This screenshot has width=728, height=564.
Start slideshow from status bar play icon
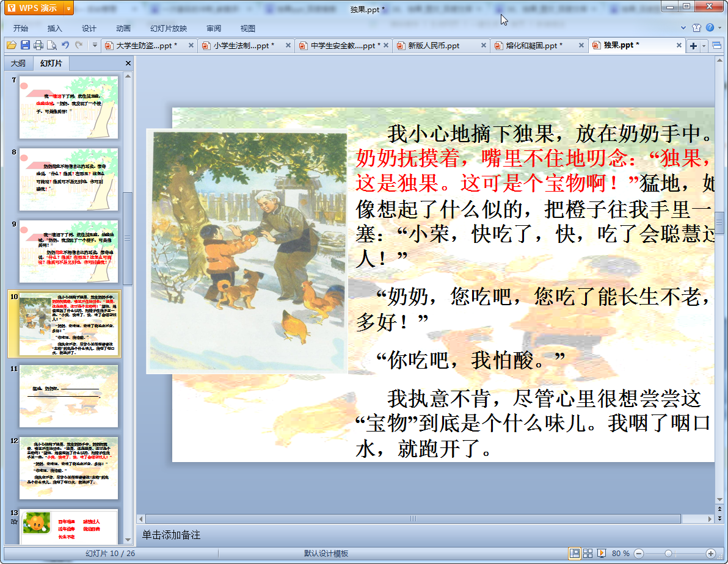pyautogui.click(x=601, y=554)
